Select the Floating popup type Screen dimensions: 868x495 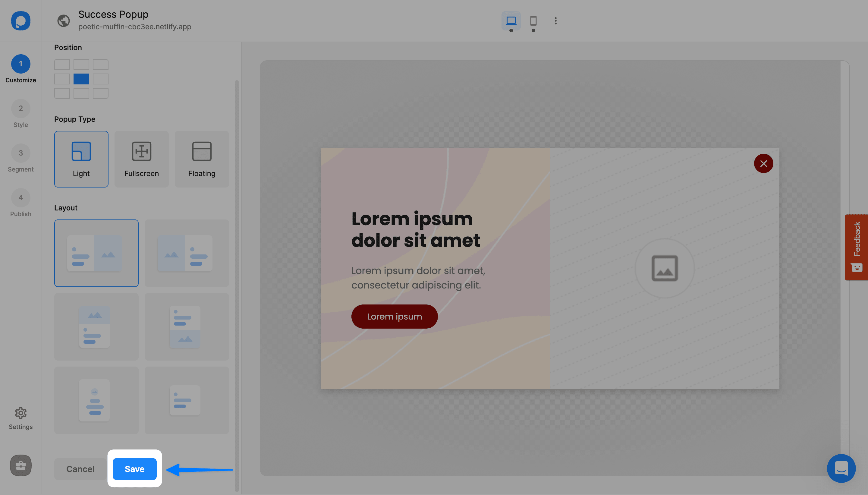[x=202, y=159]
